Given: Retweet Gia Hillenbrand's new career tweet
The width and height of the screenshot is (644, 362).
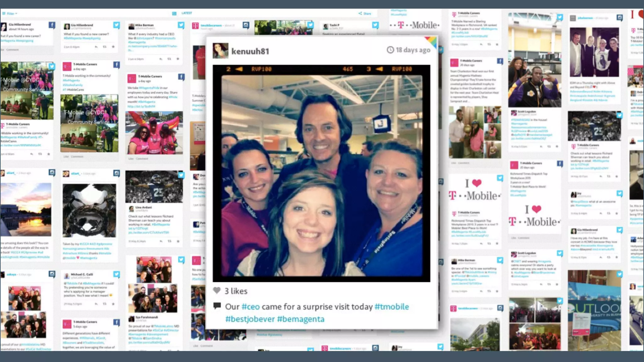Looking at the screenshot, I should (105, 47).
